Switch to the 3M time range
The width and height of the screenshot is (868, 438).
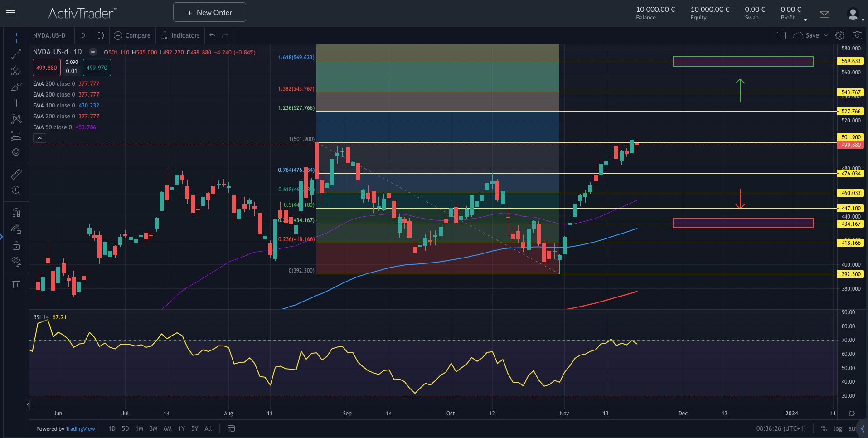(154, 428)
